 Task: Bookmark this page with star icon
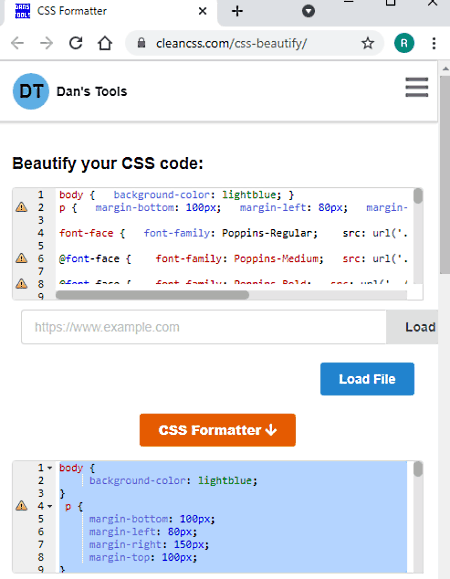click(367, 43)
